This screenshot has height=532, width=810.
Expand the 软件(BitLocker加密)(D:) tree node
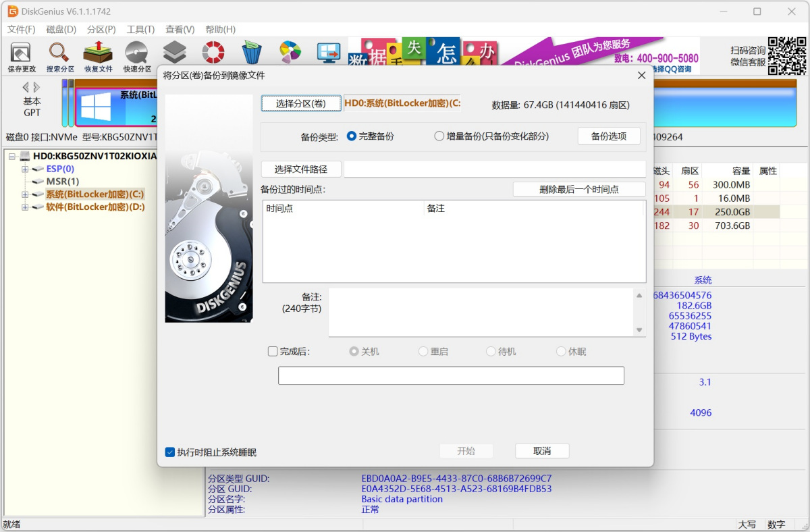pos(25,207)
